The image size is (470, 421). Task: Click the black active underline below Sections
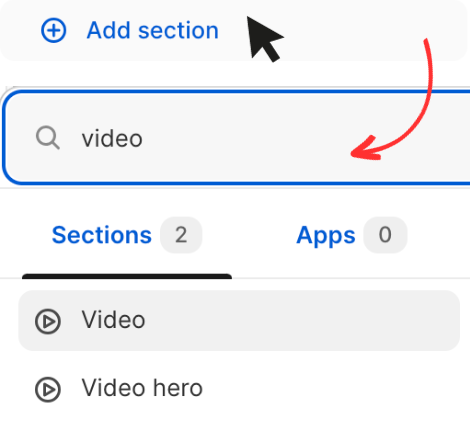tap(127, 276)
